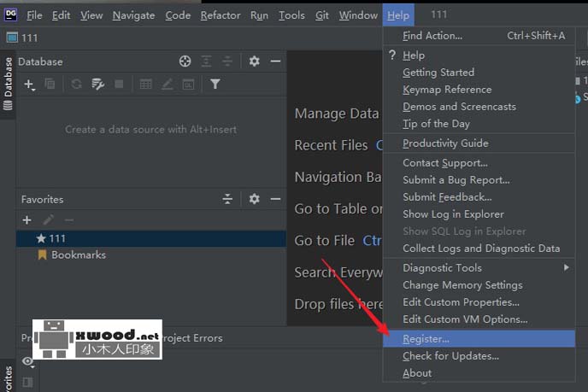Choose Contact Support...

tap(479, 163)
